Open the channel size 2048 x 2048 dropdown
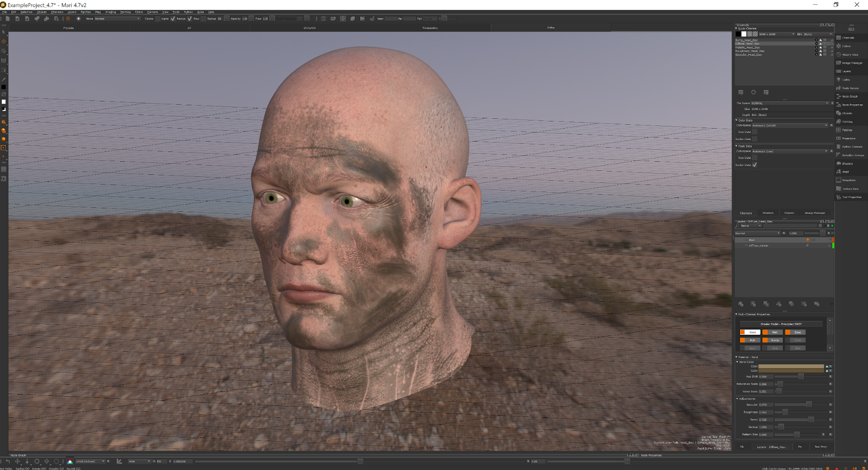The image size is (868, 470). pyautogui.click(x=776, y=34)
